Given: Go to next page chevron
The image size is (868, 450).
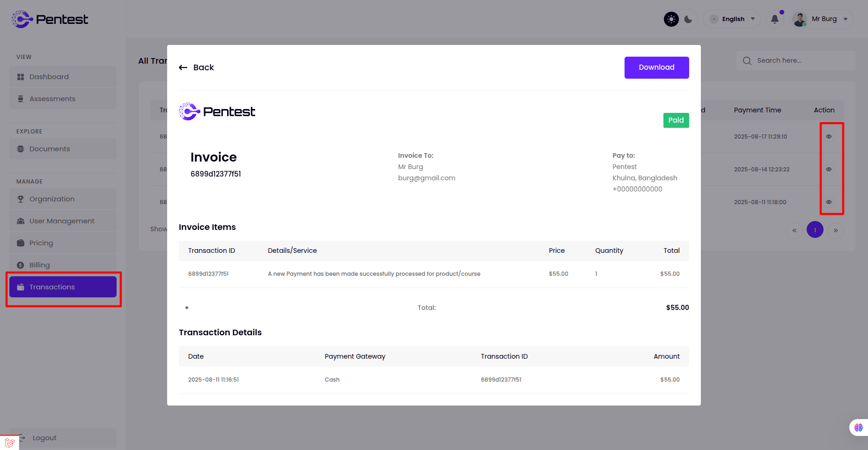Looking at the screenshot, I should [836, 230].
